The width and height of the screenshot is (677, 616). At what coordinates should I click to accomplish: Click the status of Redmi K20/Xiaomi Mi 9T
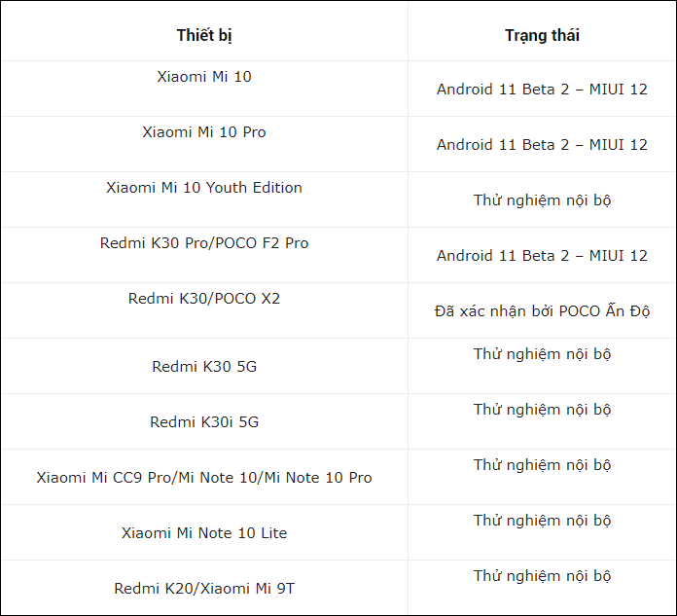click(x=542, y=575)
